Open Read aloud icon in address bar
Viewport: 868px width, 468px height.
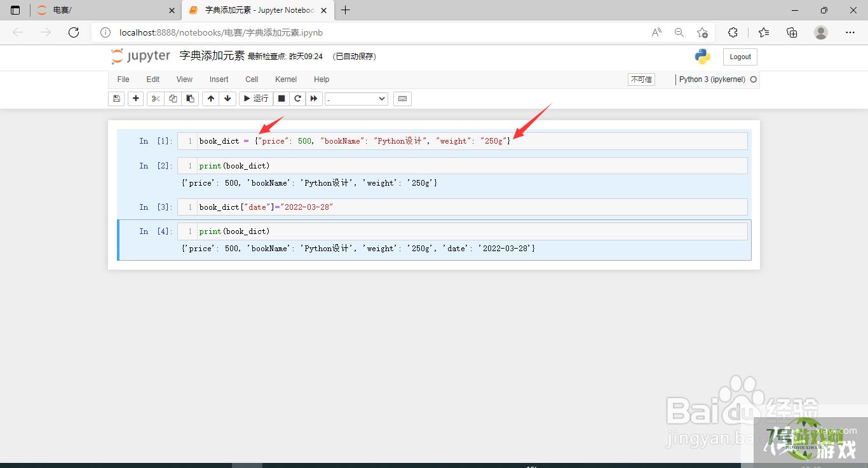[x=656, y=32]
